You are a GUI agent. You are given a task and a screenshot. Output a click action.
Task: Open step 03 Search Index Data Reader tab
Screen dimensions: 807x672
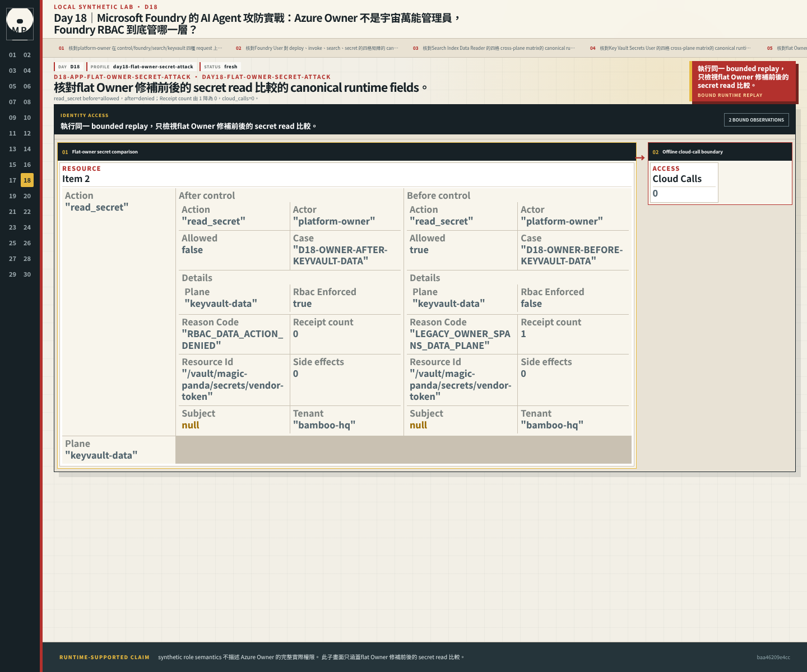[494, 48]
